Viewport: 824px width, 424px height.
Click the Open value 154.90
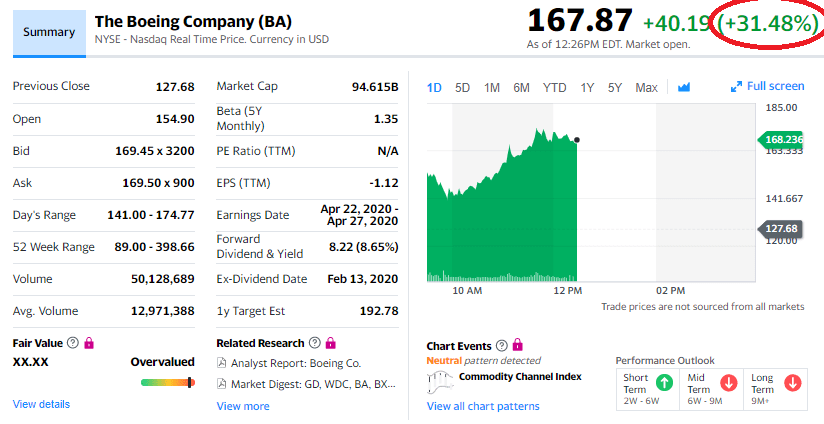click(175, 119)
